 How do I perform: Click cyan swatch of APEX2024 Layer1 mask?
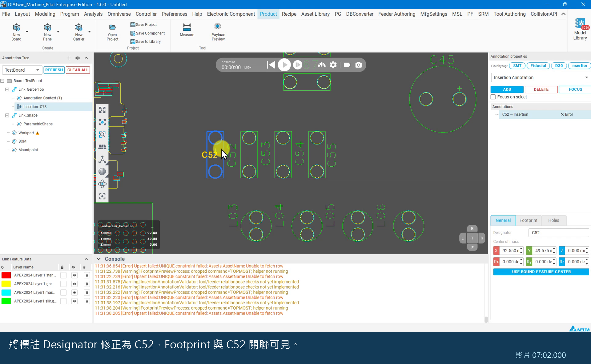pyautogui.click(x=6, y=293)
